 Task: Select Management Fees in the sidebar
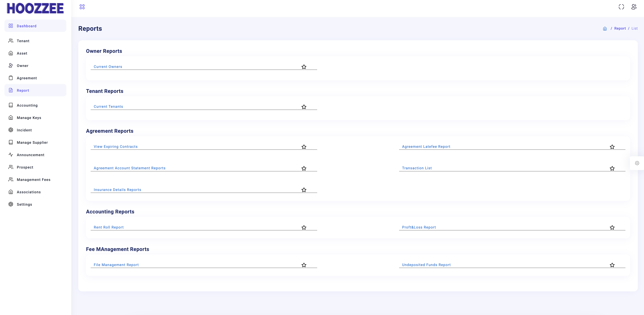[33, 180]
